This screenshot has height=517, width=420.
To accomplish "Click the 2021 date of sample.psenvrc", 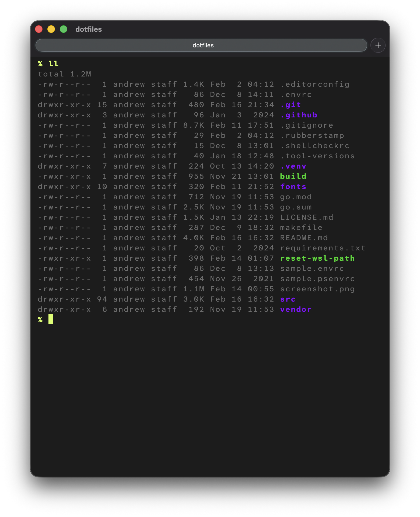I will pos(264,279).
